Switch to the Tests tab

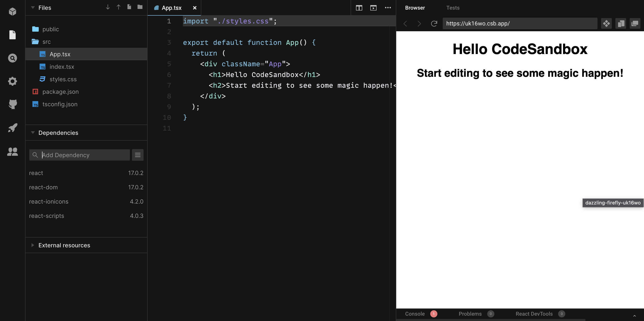tap(453, 8)
